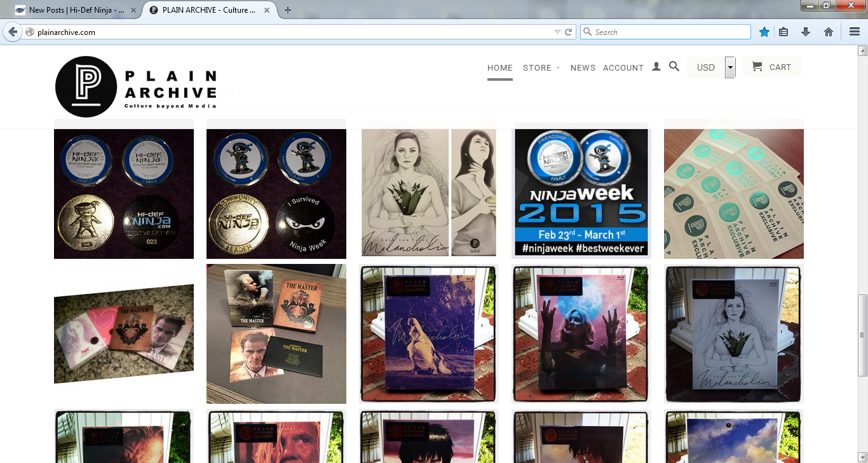Open a new browser tab
The image size is (868, 463).
pos(288,10)
